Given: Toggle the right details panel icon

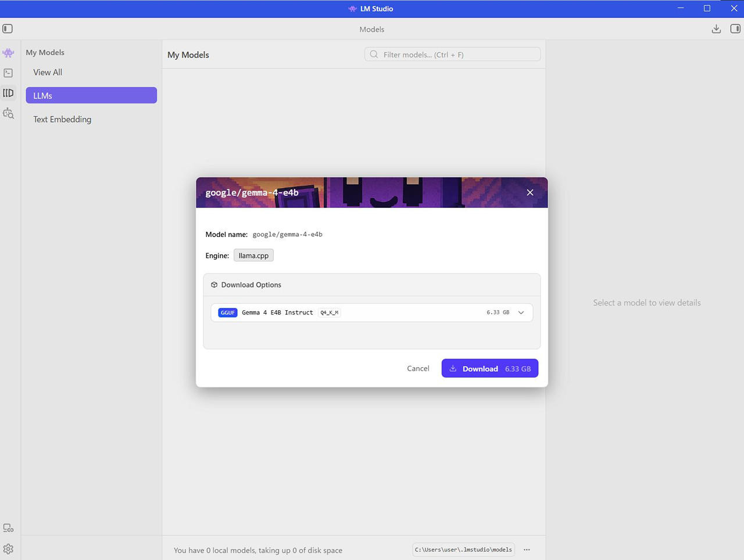Looking at the screenshot, I should point(735,28).
